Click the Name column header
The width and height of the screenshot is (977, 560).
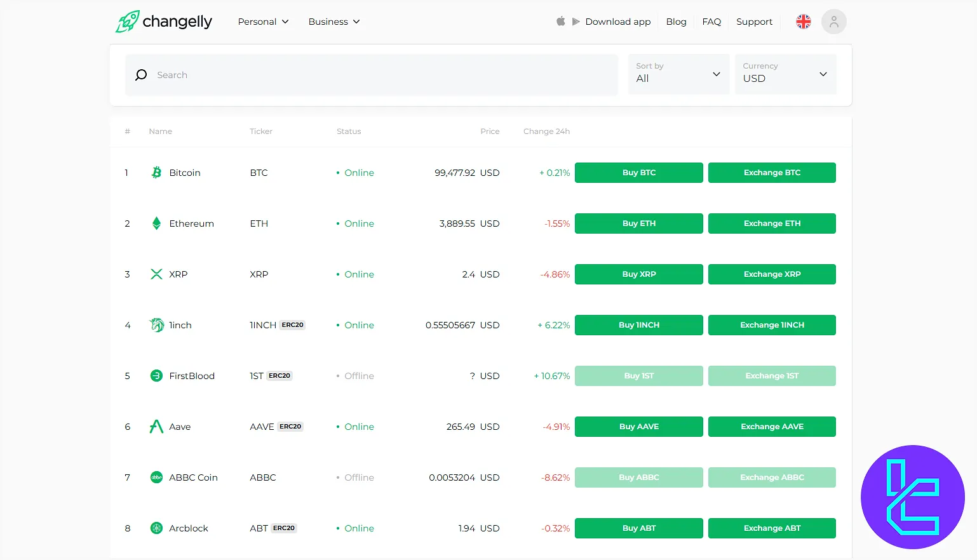point(161,131)
